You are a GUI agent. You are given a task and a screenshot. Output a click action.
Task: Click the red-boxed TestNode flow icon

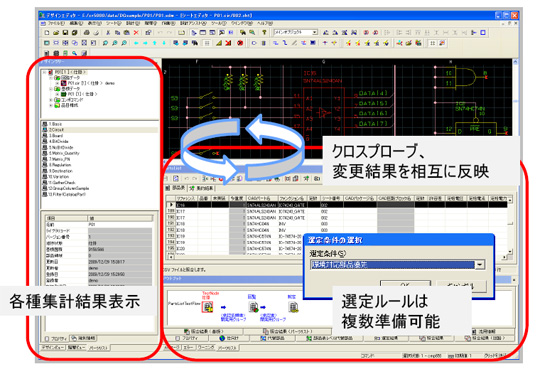pos(207,307)
